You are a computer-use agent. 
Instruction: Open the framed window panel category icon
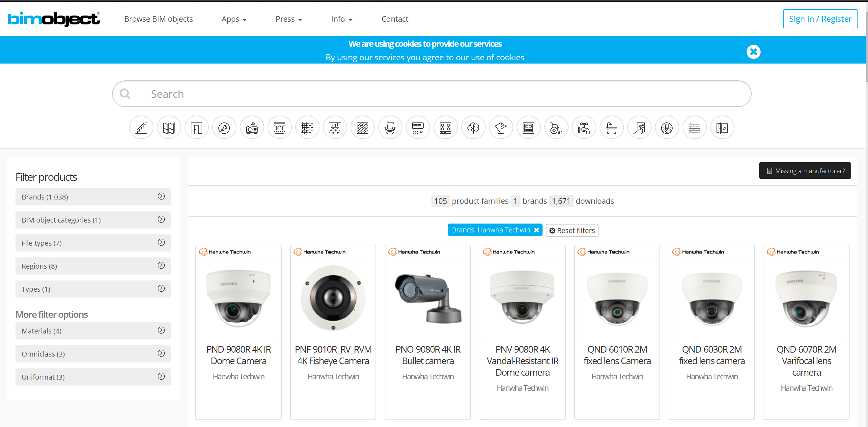pyautogui.click(x=528, y=128)
